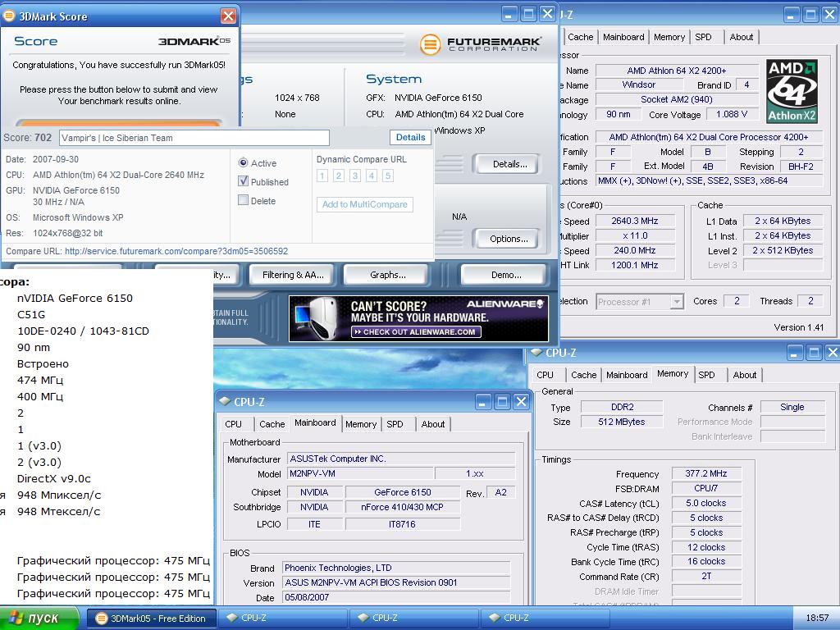Click the AMD Athlon 64 X2 logo
Image resolution: width=840 pixels, height=630 pixels.
tap(792, 91)
